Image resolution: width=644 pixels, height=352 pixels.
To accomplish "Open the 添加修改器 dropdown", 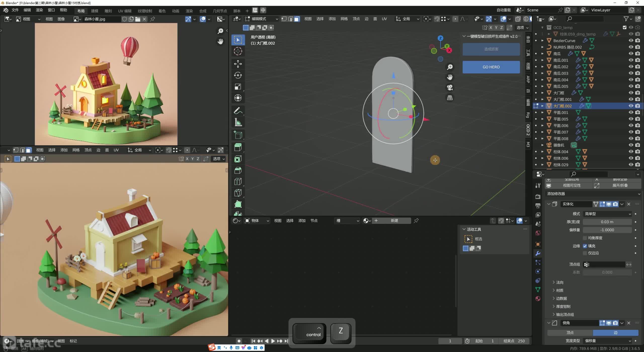I will coord(593,194).
